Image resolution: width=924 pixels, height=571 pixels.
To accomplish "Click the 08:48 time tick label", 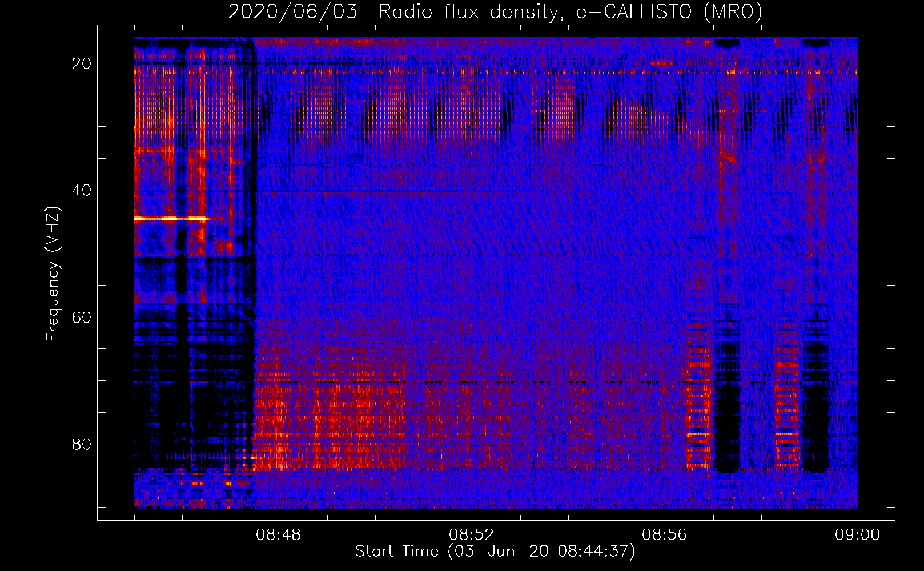I will tap(279, 535).
